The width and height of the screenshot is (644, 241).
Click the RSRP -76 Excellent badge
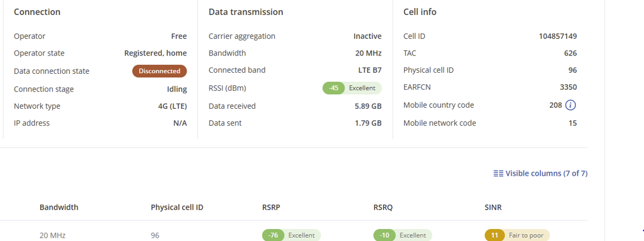[x=291, y=235]
